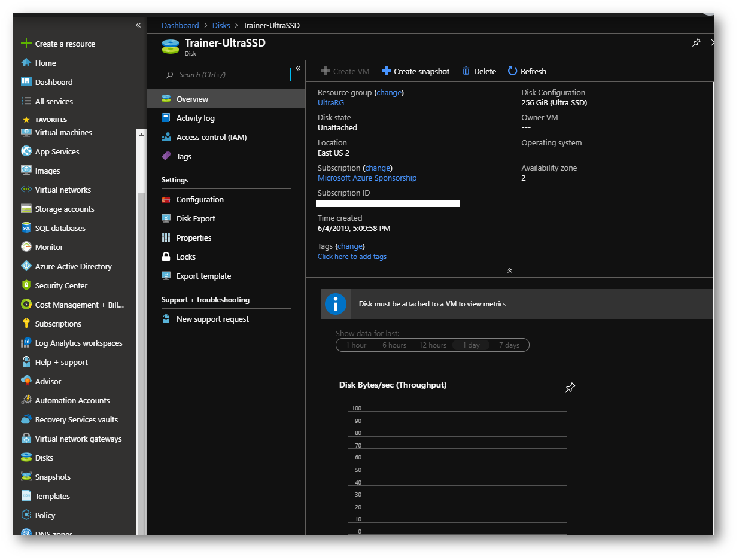Click change next to Resource group

coord(389,92)
